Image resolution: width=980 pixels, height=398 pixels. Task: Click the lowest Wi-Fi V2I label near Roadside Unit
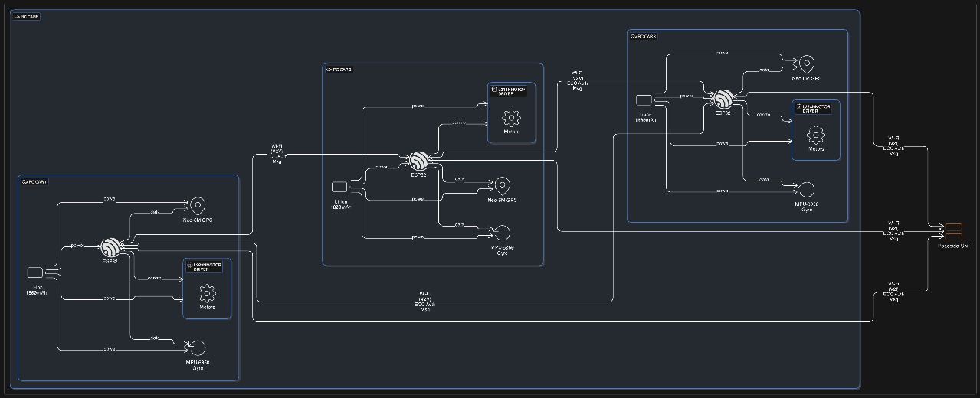893,292
